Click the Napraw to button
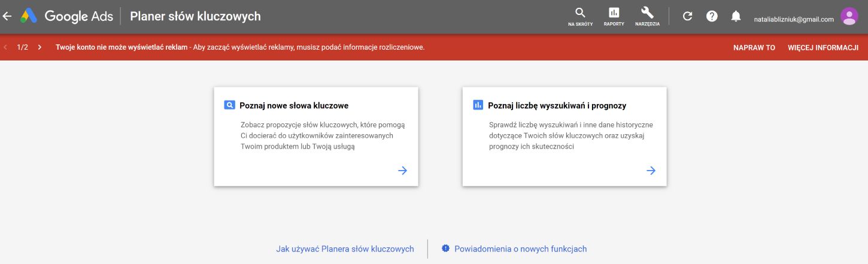This screenshot has height=264, width=868. click(754, 47)
